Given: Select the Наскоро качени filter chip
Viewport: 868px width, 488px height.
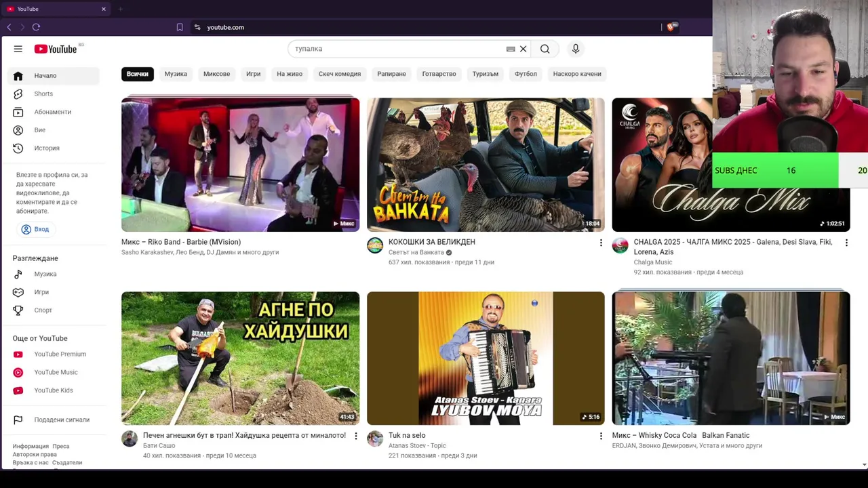Looking at the screenshot, I should click(577, 74).
